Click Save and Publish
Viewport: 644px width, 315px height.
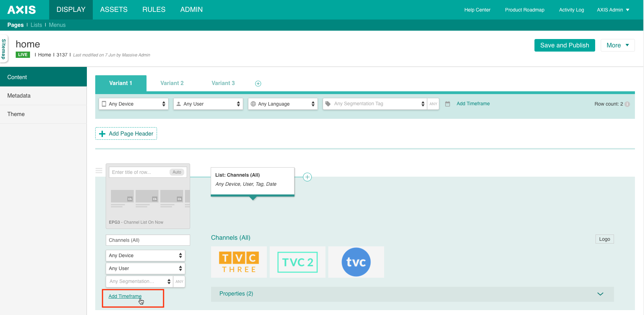[x=564, y=45]
